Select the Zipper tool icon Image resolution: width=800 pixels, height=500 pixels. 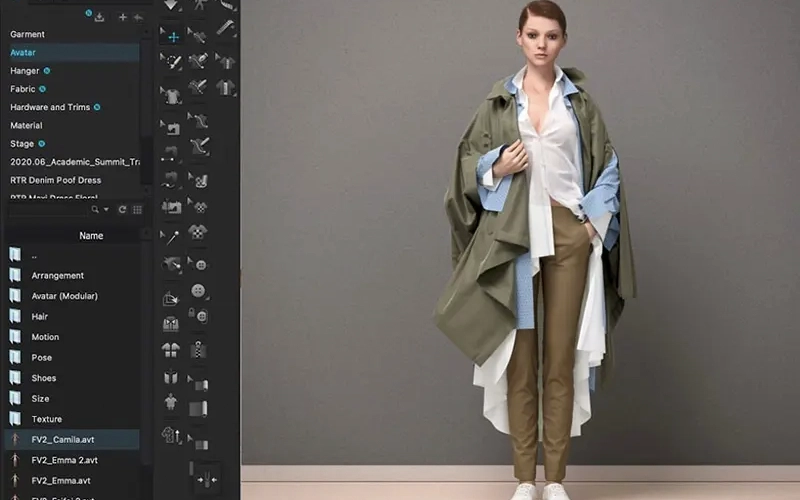199,350
